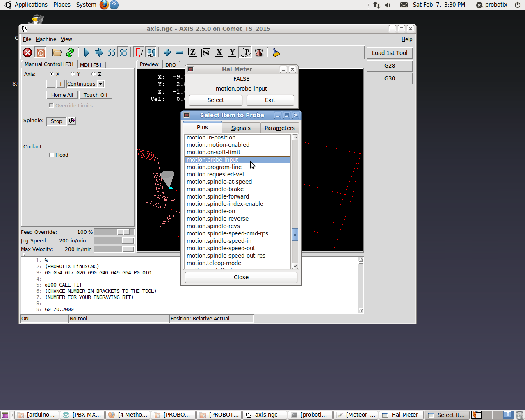Viewport: 525px width, 420px height.
Task: Select the Y axis radio button
Action: click(73, 74)
